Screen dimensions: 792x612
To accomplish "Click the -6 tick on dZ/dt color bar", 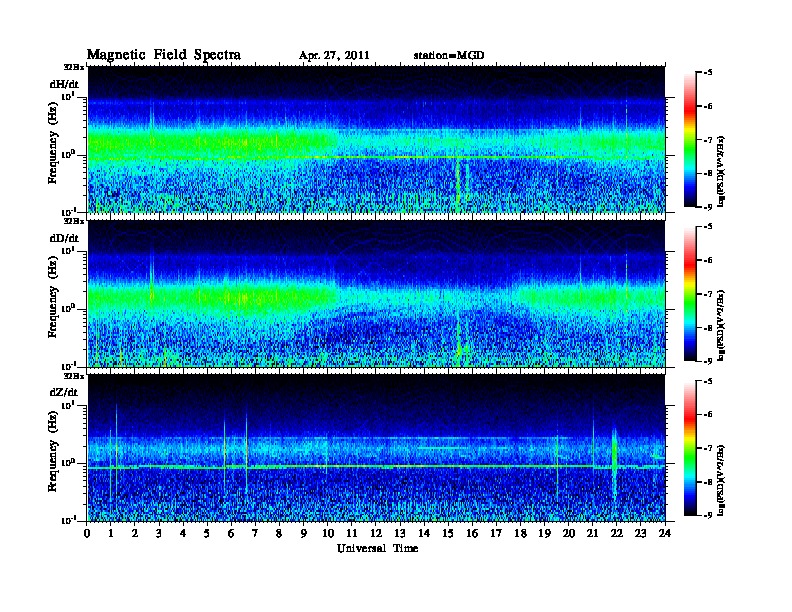I will [x=708, y=415].
